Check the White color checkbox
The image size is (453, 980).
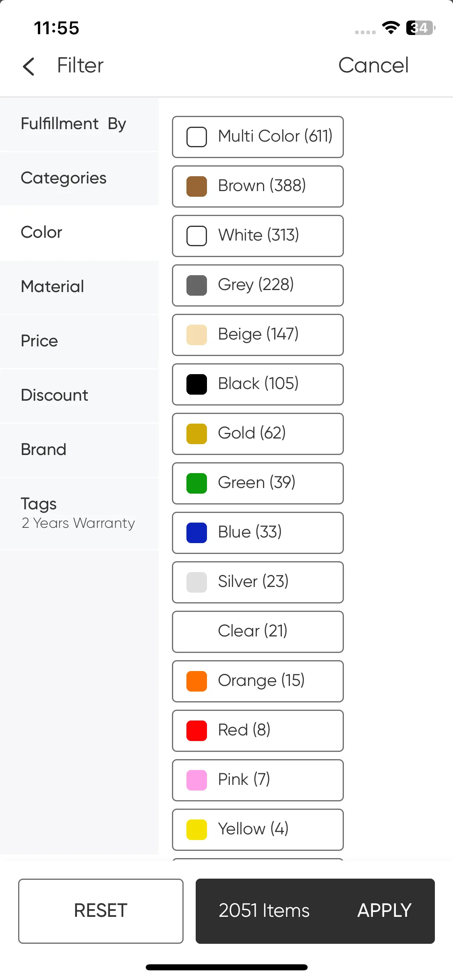click(197, 236)
